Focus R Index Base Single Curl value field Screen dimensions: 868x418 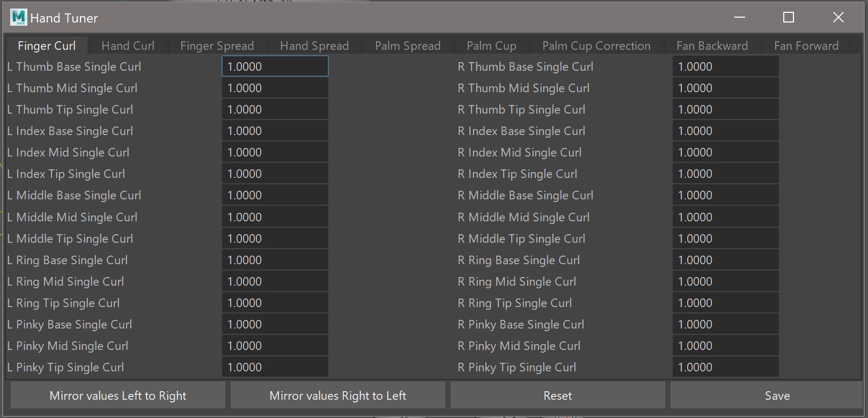pos(726,131)
